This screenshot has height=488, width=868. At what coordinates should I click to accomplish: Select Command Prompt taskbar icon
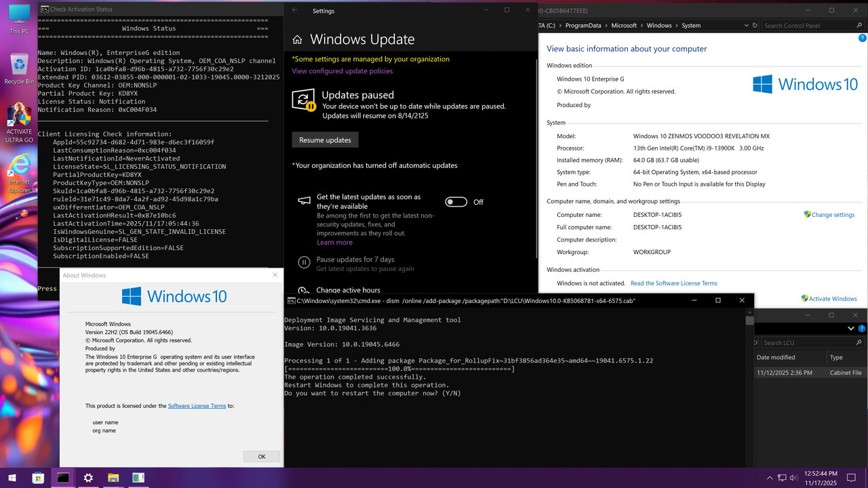(63, 478)
